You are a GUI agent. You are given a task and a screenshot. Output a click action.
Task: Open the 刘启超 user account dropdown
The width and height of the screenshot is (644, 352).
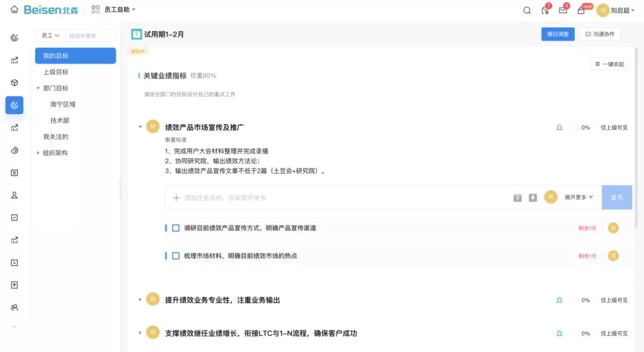coord(620,10)
